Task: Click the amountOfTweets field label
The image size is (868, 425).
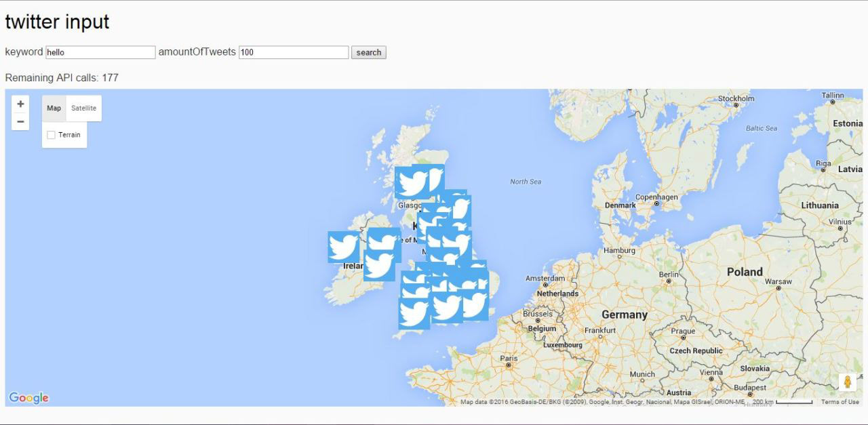Action: click(197, 52)
